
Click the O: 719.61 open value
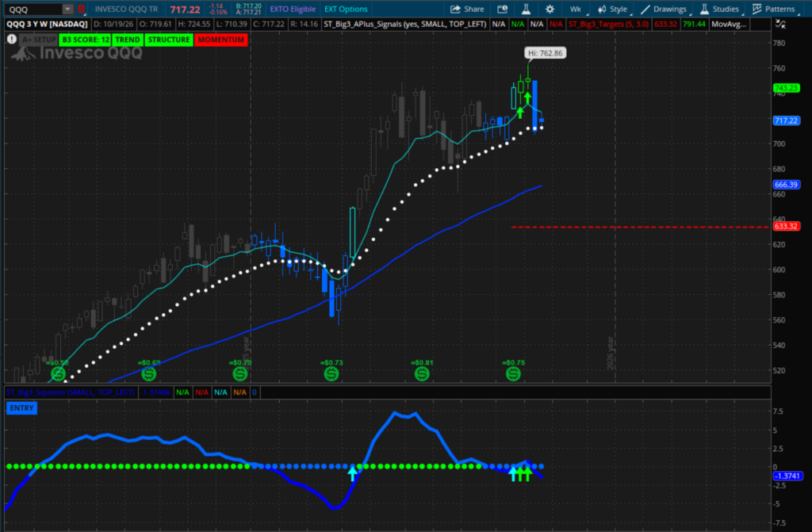coord(155,24)
